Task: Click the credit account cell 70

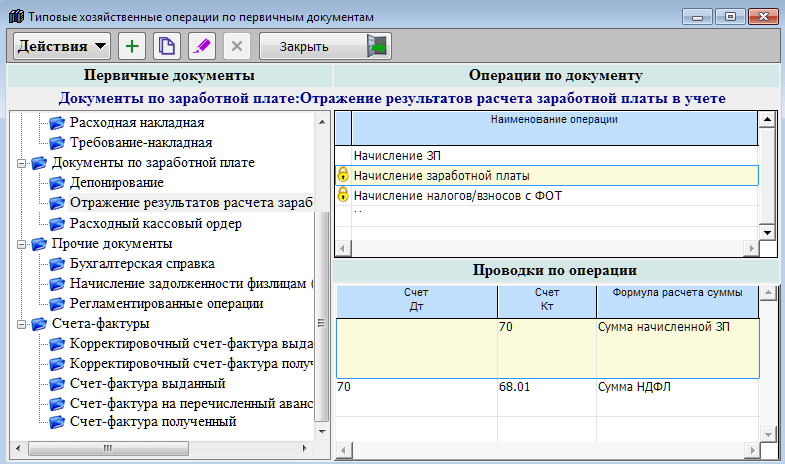Action: [x=547, y=348]
